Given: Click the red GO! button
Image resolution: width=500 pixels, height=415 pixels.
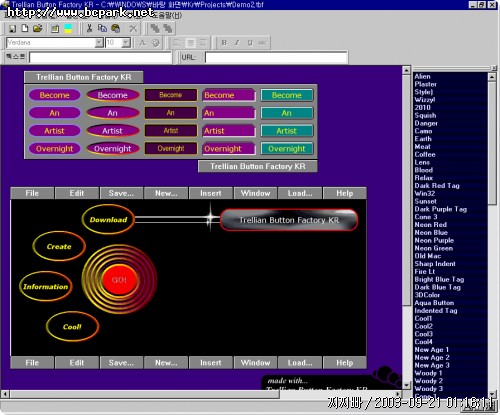Looking at the screenshot, I should click(119, 280).
